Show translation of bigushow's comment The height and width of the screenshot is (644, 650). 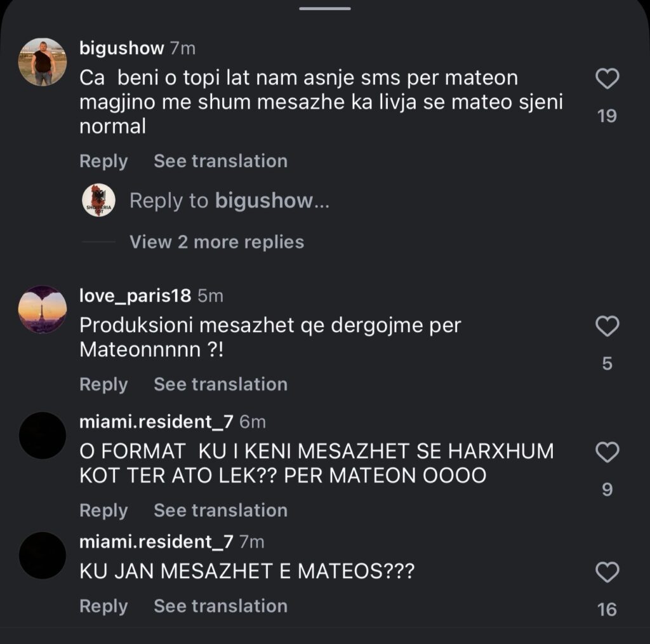220,161
